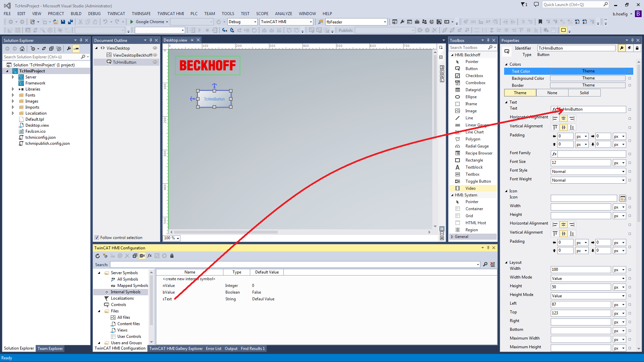644x362 pixels.
Task: Start debugging with the green play arrow
Action: coord(132,22)
